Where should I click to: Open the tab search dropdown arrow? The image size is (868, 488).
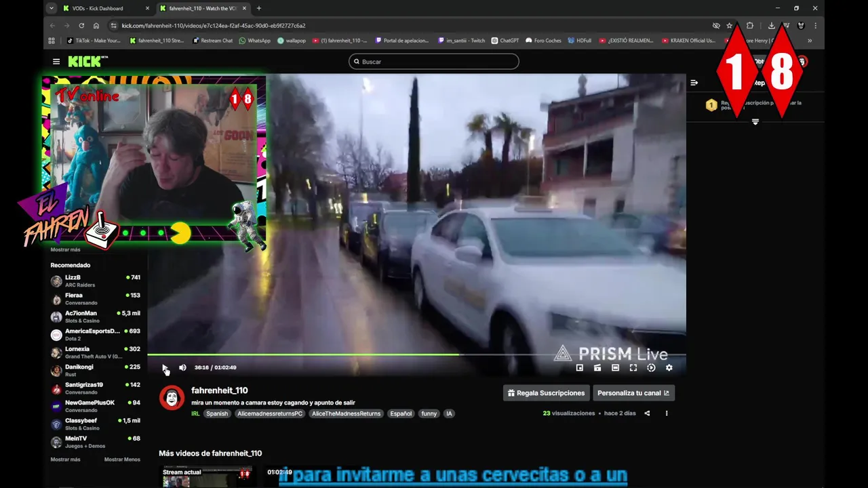tap(51, 8)
